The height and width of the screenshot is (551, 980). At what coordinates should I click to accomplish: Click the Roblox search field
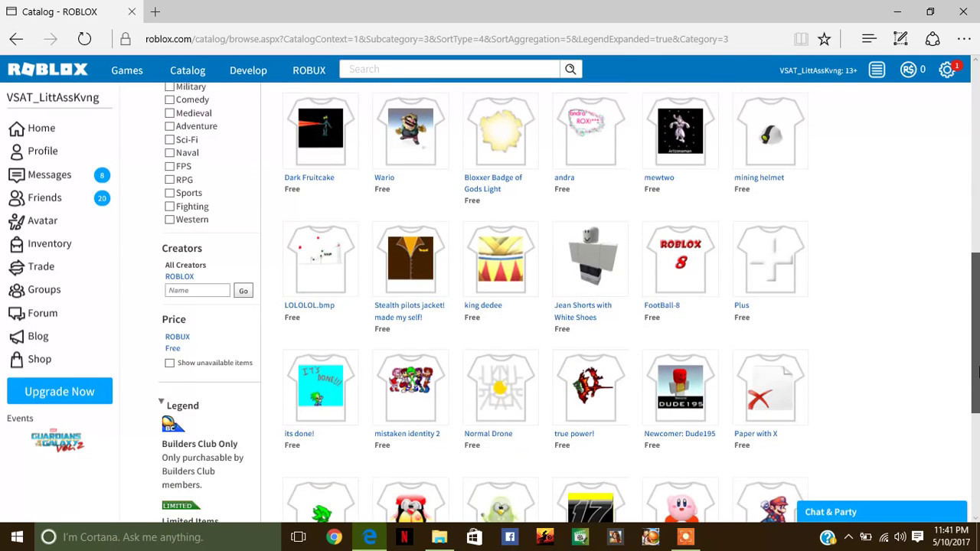(450, 69)
